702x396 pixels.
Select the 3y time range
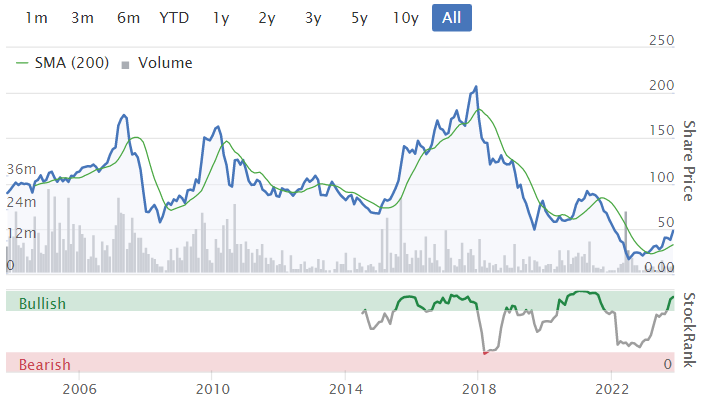click(313, 18)
